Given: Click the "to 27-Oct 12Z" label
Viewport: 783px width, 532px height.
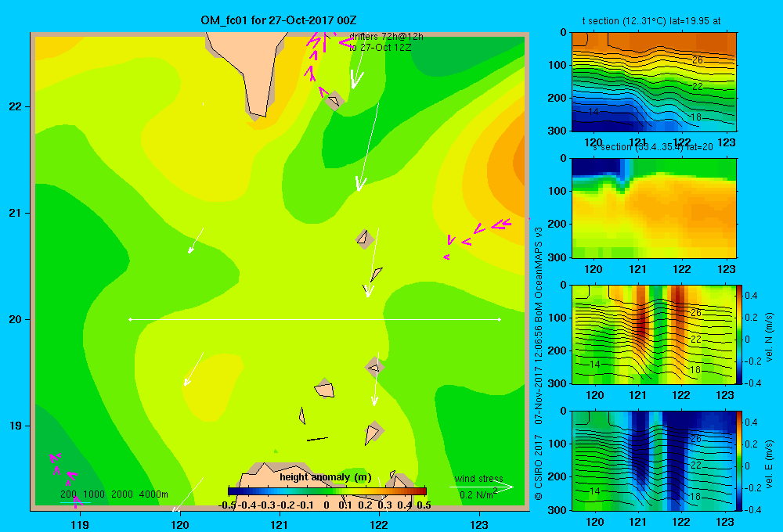Looking at the screenshot, I should (x=380, y=48).
